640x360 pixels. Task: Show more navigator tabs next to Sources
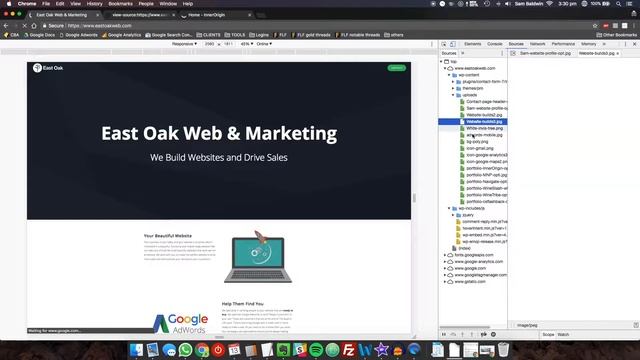point(463,53)
